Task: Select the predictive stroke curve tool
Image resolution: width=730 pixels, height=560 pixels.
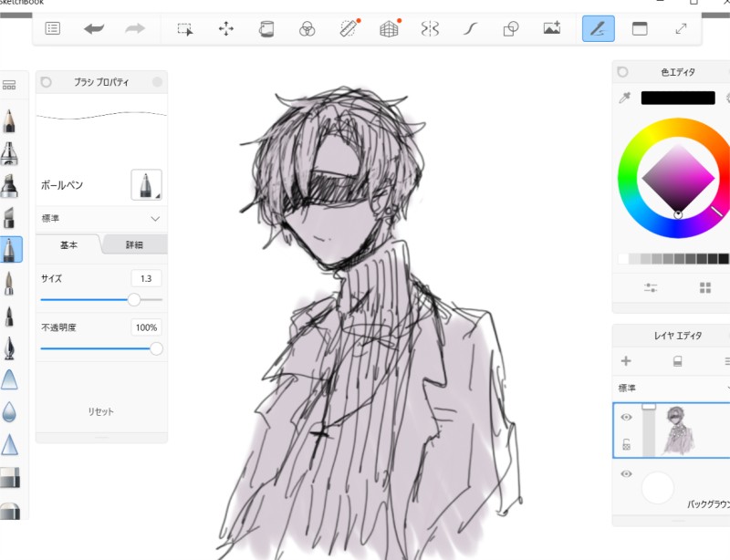Action: point(470,29)
